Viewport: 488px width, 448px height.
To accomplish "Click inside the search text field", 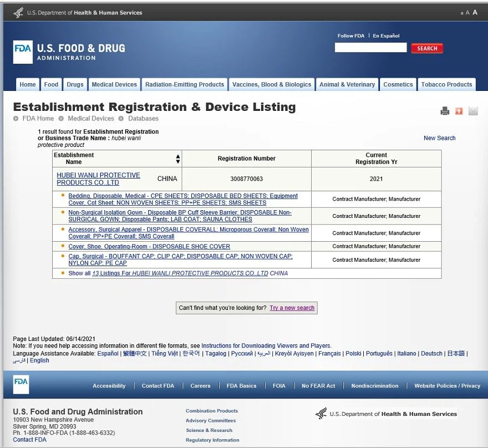I will coord(370,48).
